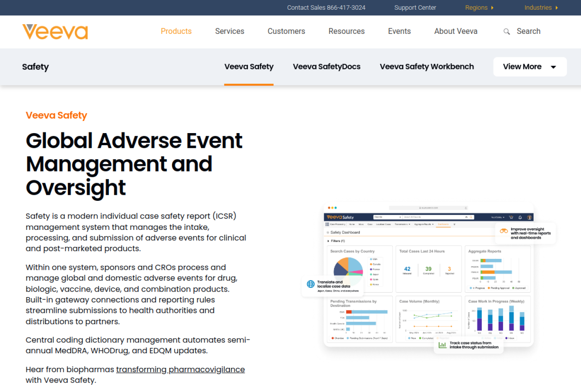This screenshot has height=392, width=581.
Task: Open the Resources menu
Action: 347,31
